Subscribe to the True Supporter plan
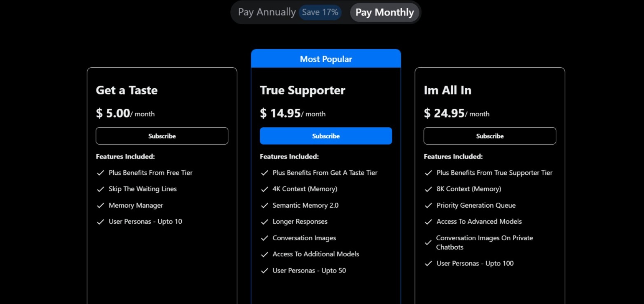Image resolution: width=644 pixels, height=304 pixels. click(326, 136)
